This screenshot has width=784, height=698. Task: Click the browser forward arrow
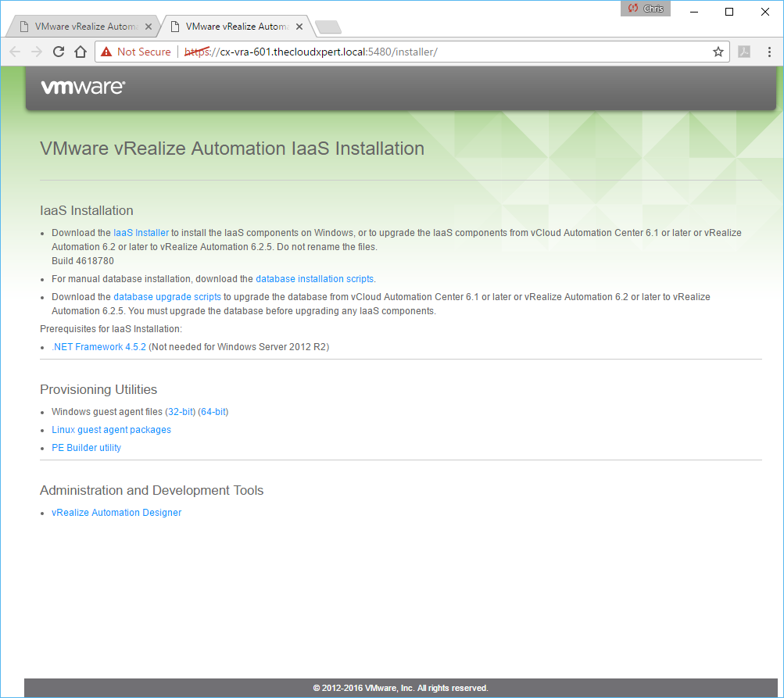tap(37, 52)
